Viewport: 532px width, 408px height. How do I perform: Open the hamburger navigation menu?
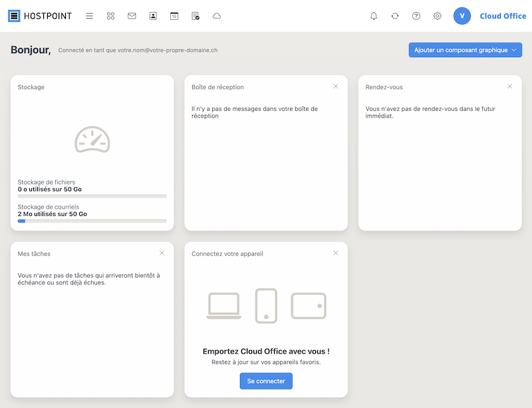[x=89, y=16]
